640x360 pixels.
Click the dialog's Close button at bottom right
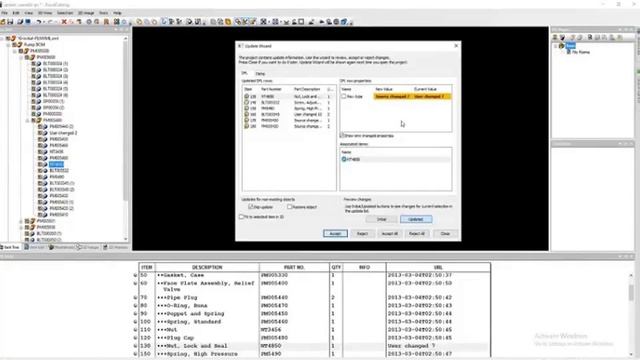tap(445, 233)
